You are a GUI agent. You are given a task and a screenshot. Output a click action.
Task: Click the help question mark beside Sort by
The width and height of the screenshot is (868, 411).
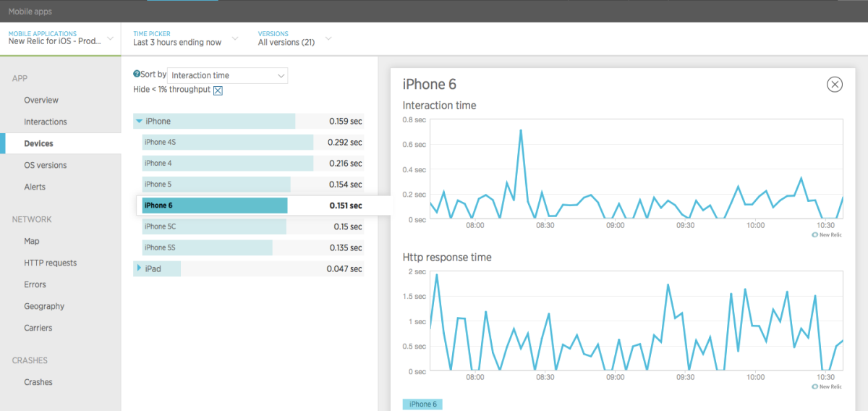click(137, 74)
